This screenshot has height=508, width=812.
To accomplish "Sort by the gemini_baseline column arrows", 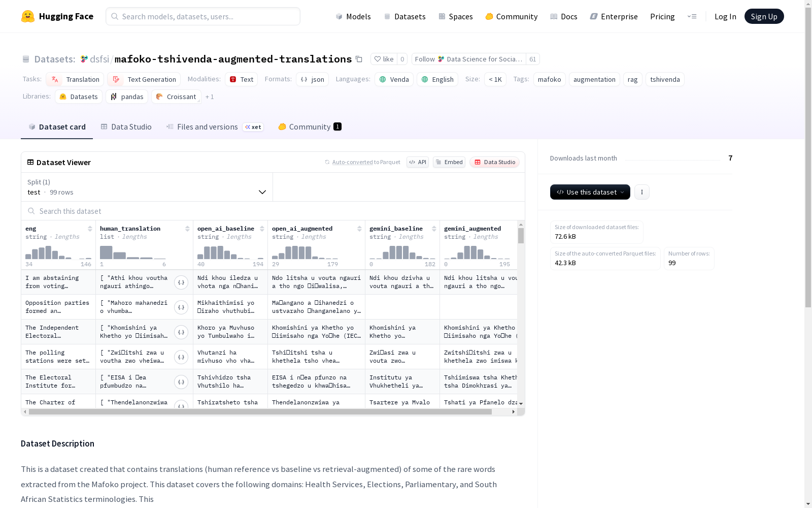I will click(434, 229).
